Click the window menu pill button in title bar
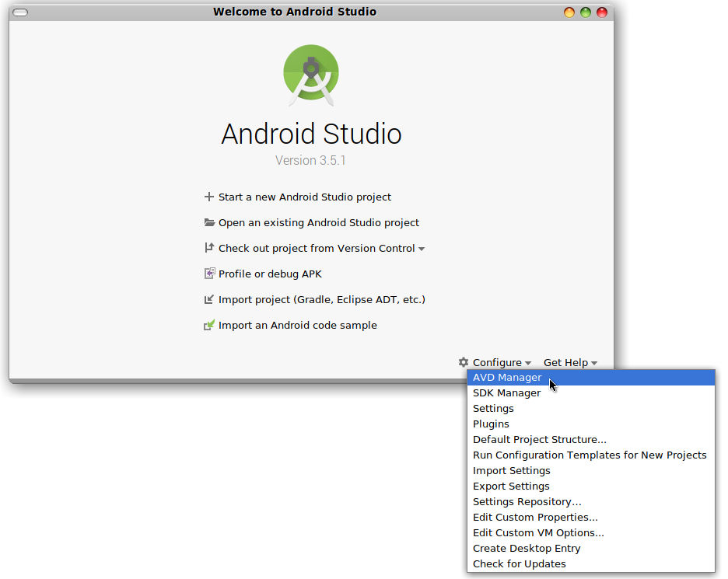Image resolution: width=728 pixels, height=579 pixels. pyautogui.click(x=20, y=12)
